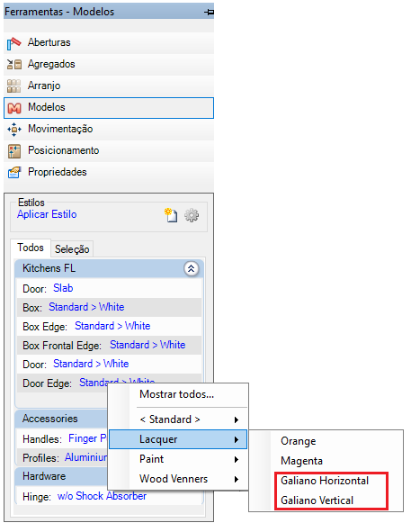Pick the Magenta lacquer option
Image resolution: width=411 pixels, height=532 pixels.
301,461
